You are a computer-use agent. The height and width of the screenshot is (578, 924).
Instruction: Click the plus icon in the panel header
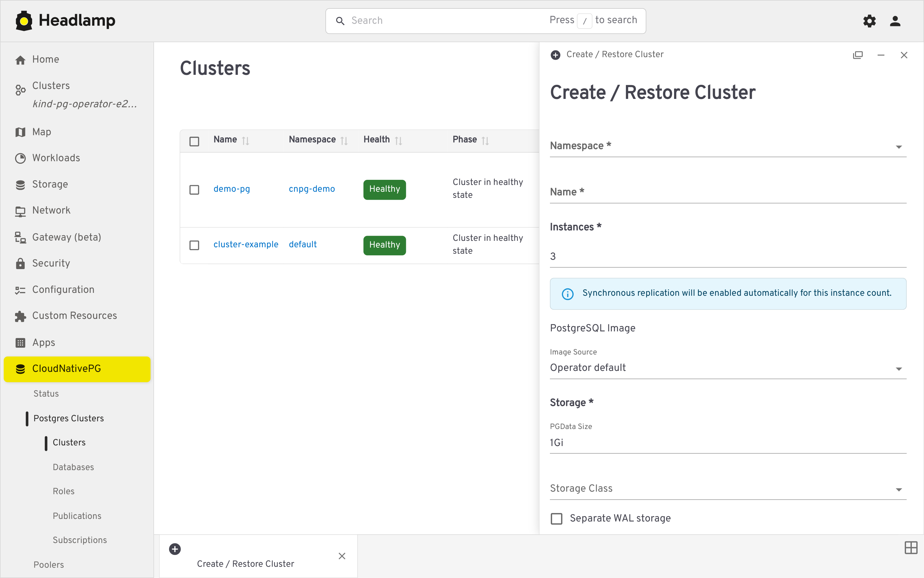pyautogui.click(x=556, y=55)
